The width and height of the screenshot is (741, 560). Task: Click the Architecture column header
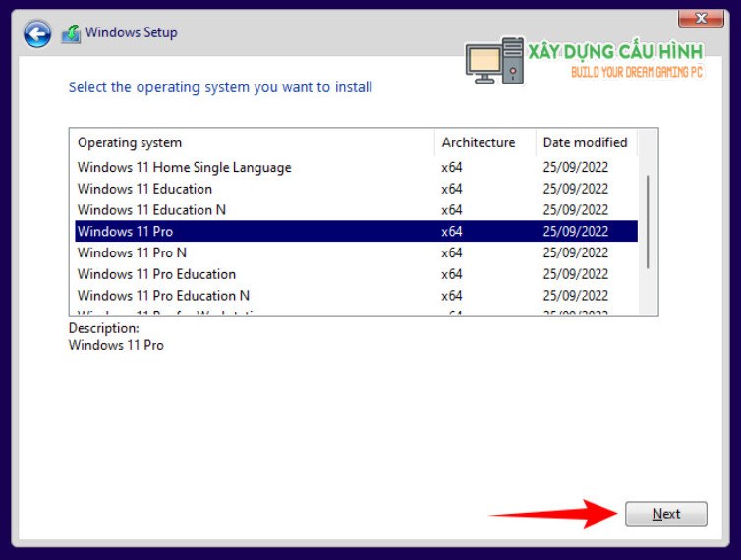pyautogui.click(x=484, y=142)
